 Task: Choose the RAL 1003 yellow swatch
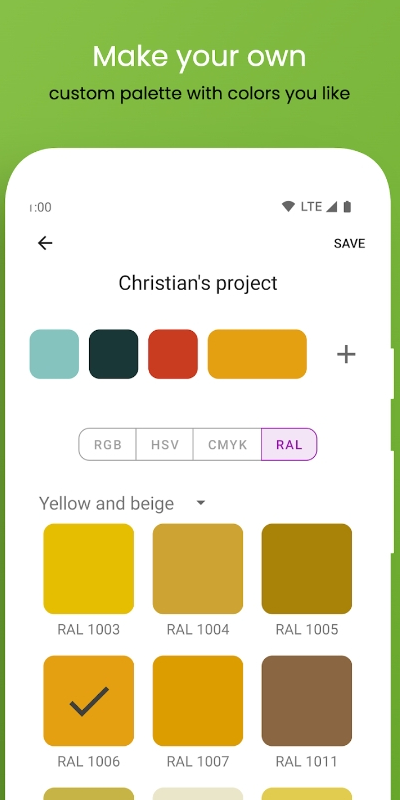(x=89, y=568)
